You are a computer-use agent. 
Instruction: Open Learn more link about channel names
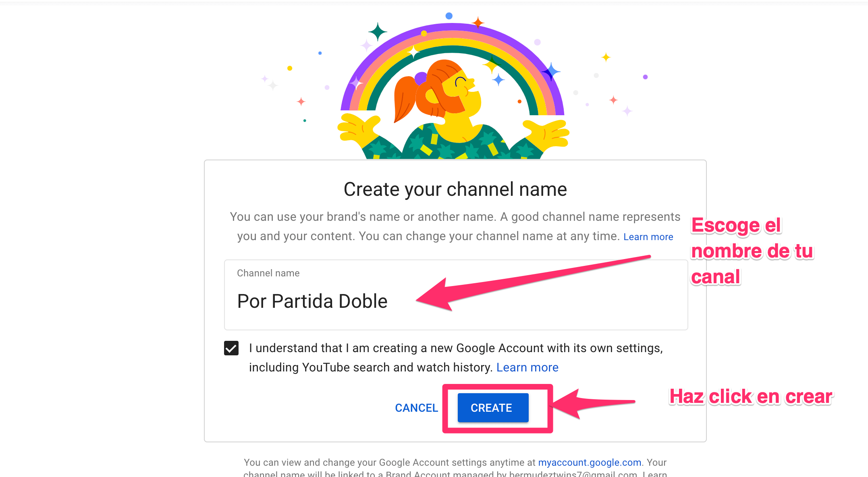tap(648, 237)
